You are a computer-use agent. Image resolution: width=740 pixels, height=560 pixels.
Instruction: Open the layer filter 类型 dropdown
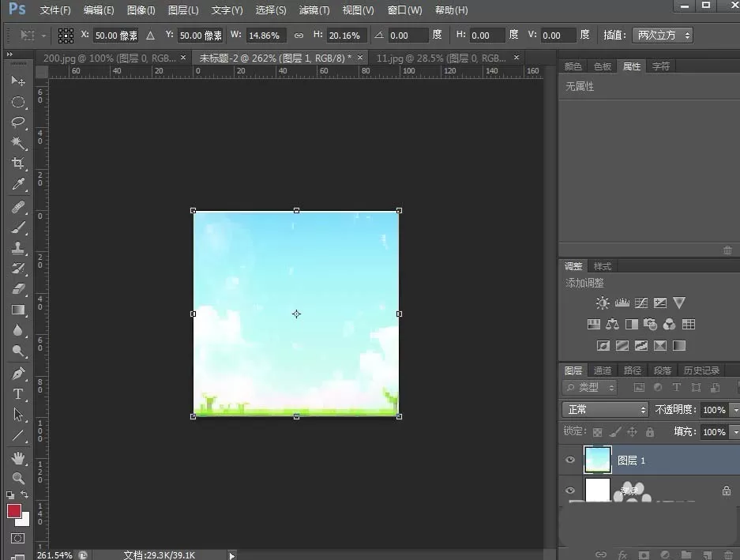tap(589, 388)
